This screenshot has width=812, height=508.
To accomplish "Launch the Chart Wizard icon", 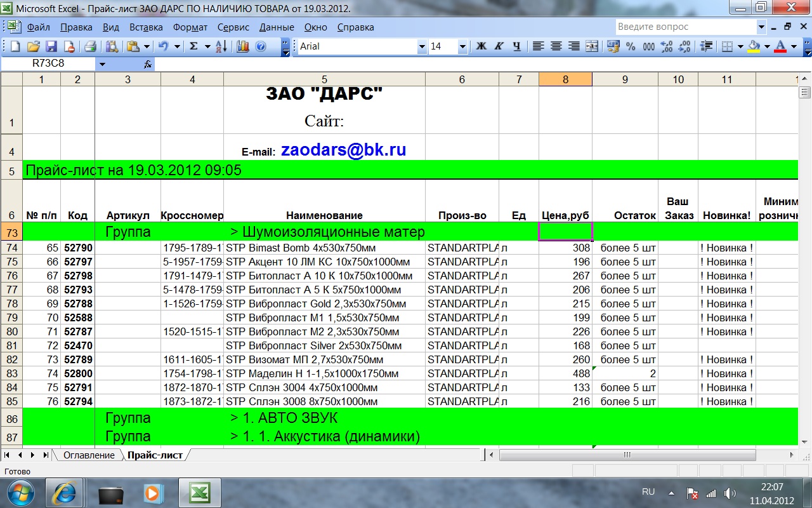I will click(242, 46).
